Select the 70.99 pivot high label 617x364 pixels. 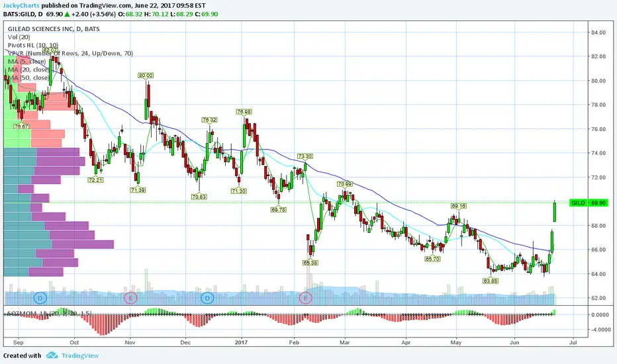345,184
